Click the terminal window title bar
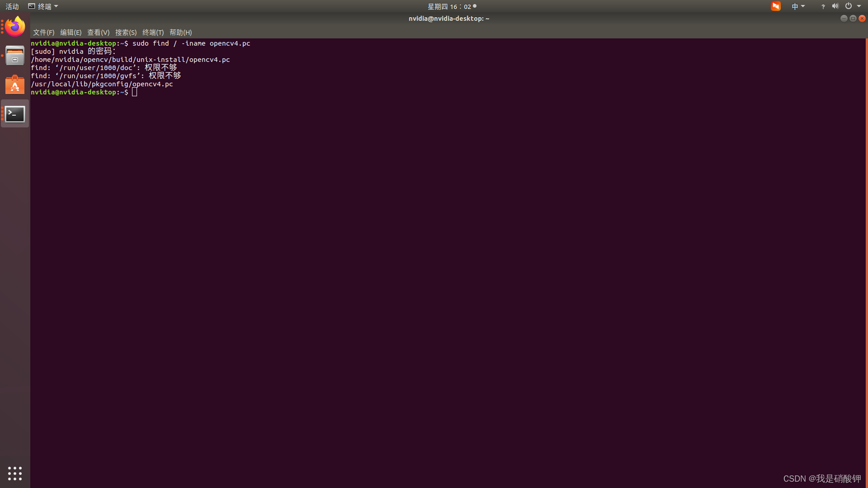This screenshot has width=868, height=488. click(449, 19)
